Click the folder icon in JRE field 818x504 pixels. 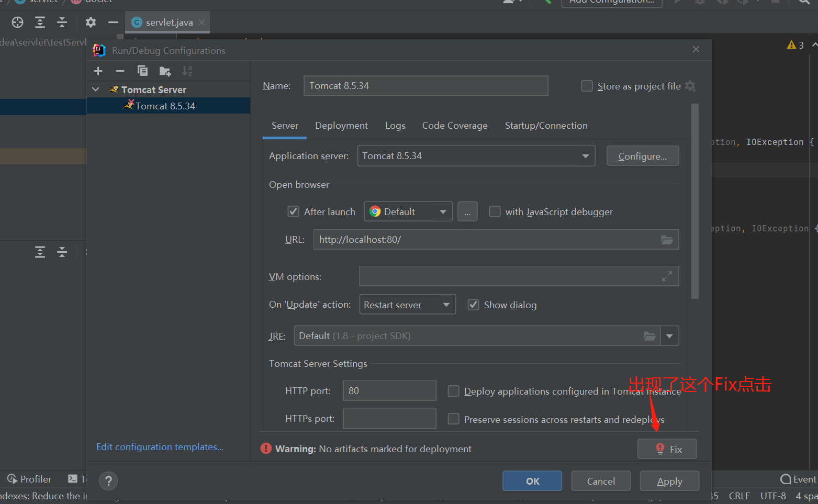[x=649, y=336]
